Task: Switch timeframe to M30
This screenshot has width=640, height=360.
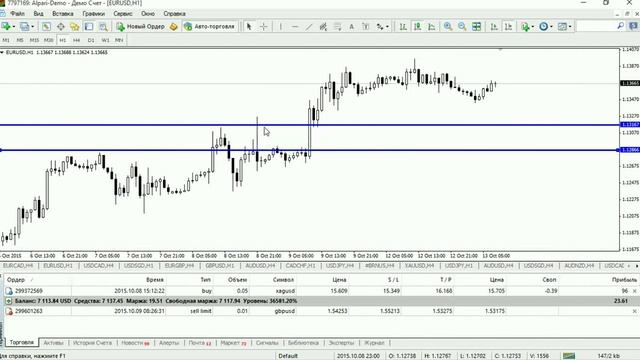Action: [x=49, y=40]
